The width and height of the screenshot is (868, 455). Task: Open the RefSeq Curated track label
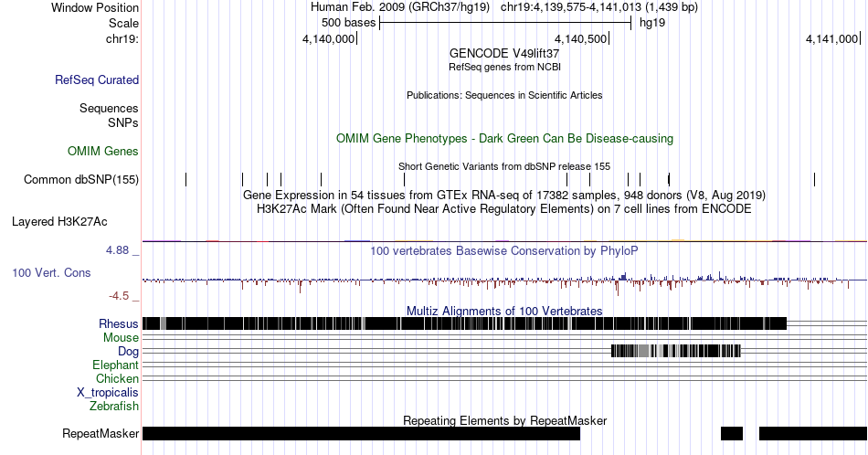(96, 79)
